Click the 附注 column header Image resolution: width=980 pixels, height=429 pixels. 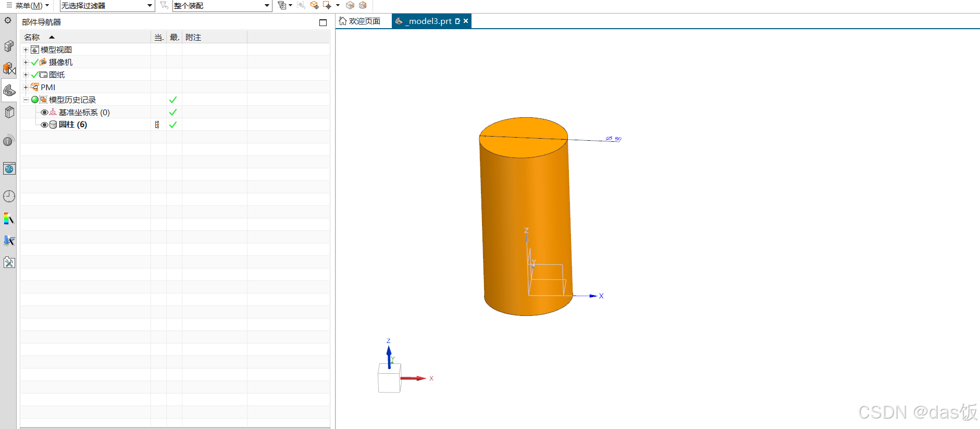pyautogui.click(x=215, y=37)
